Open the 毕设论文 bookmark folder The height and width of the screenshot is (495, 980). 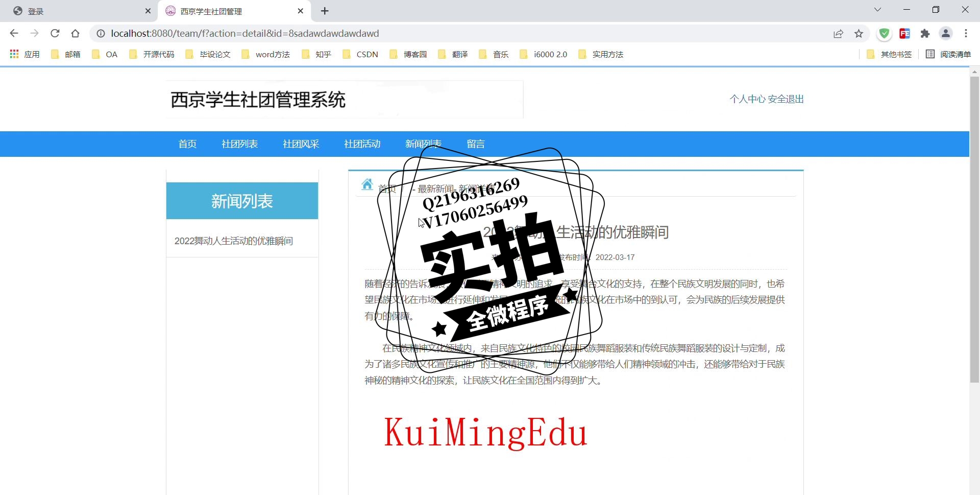pos(208,54)
